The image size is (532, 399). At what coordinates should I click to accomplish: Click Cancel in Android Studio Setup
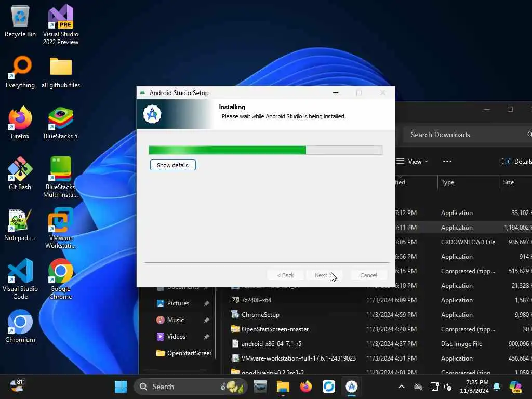pyautogui.click(x=368, y=275)
